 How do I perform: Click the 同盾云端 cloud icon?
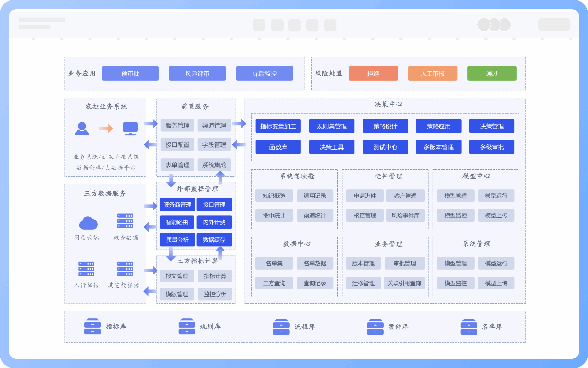click(x=88, y=223)
